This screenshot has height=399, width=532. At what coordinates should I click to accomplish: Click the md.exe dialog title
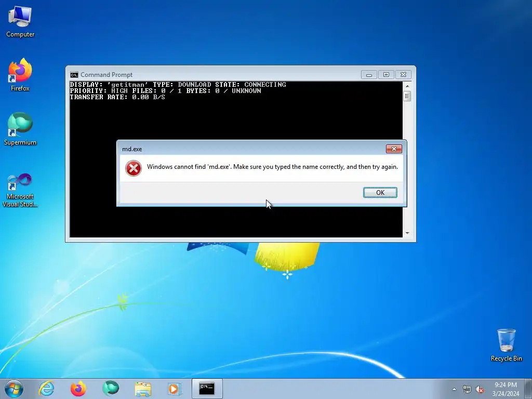click(x=132, y=149)
